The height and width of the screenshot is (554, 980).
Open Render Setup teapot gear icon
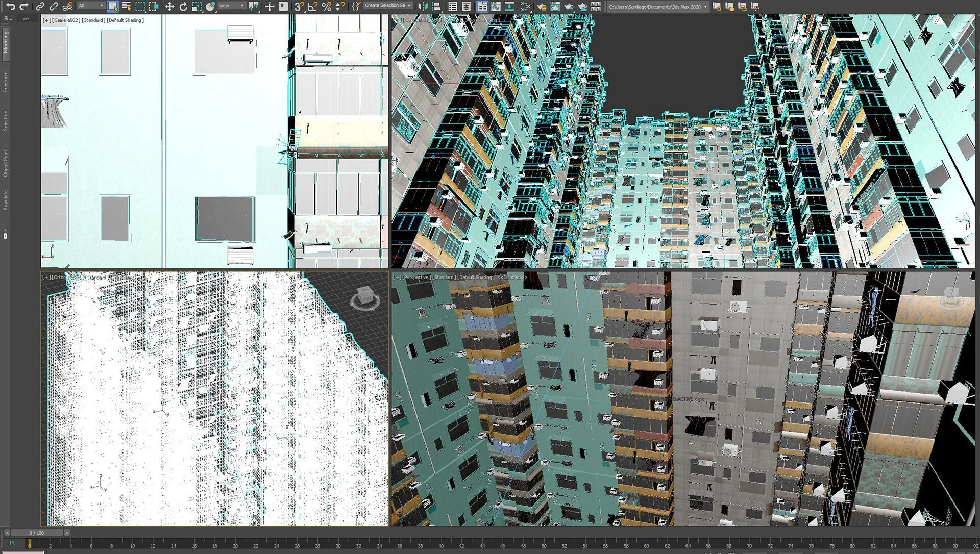(542, 6)
